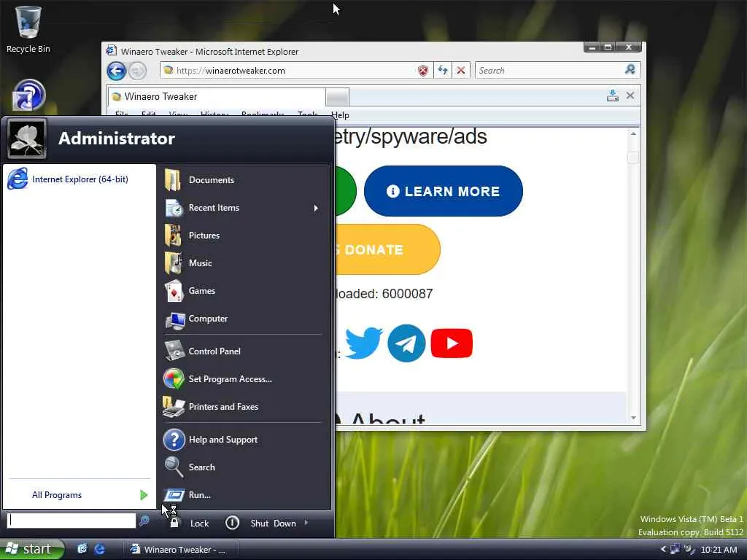Close the current tab with X icon

630,96
